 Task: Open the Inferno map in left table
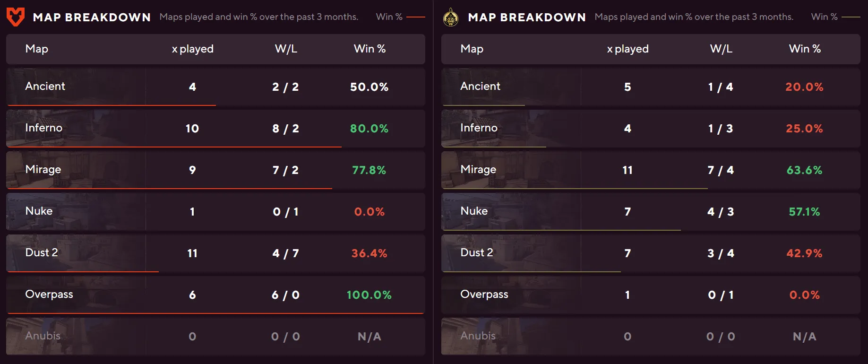coord(43,128)
